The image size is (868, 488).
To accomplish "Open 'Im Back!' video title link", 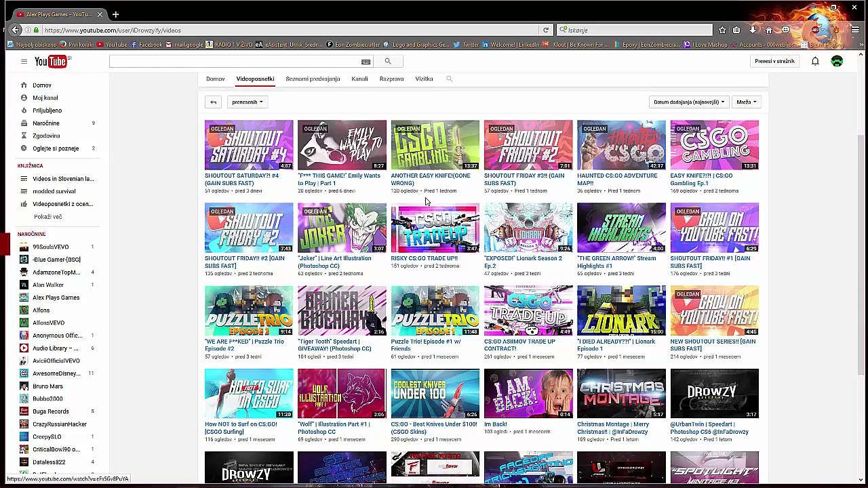I will pyautogui.click(x=496, y=424).
